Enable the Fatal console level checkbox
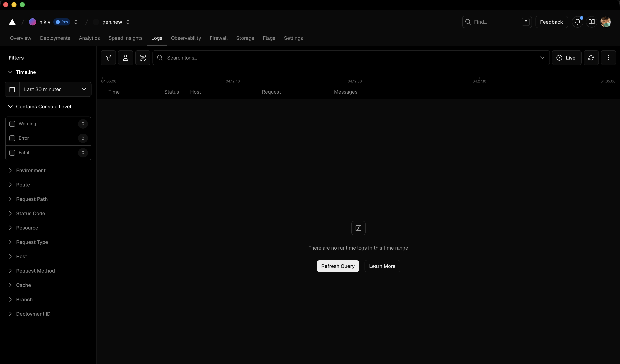The image size is (620, 364). coord(12,153)
